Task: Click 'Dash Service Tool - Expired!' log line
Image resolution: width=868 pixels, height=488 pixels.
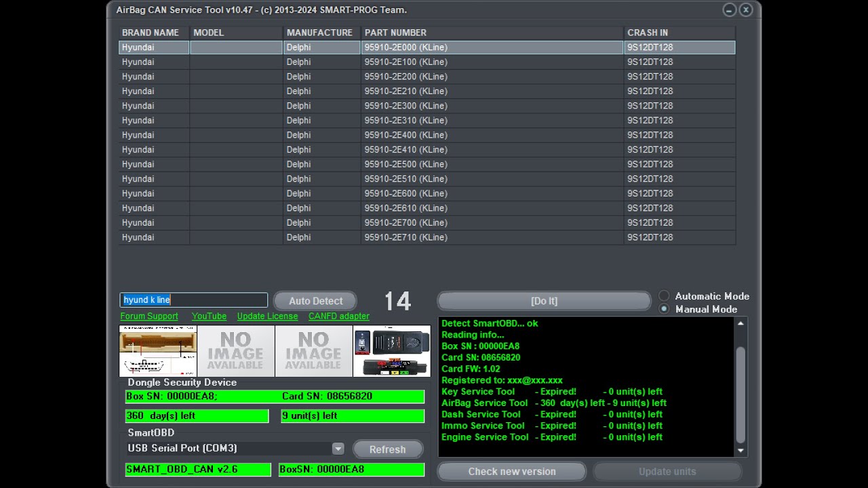Action: 552,415
